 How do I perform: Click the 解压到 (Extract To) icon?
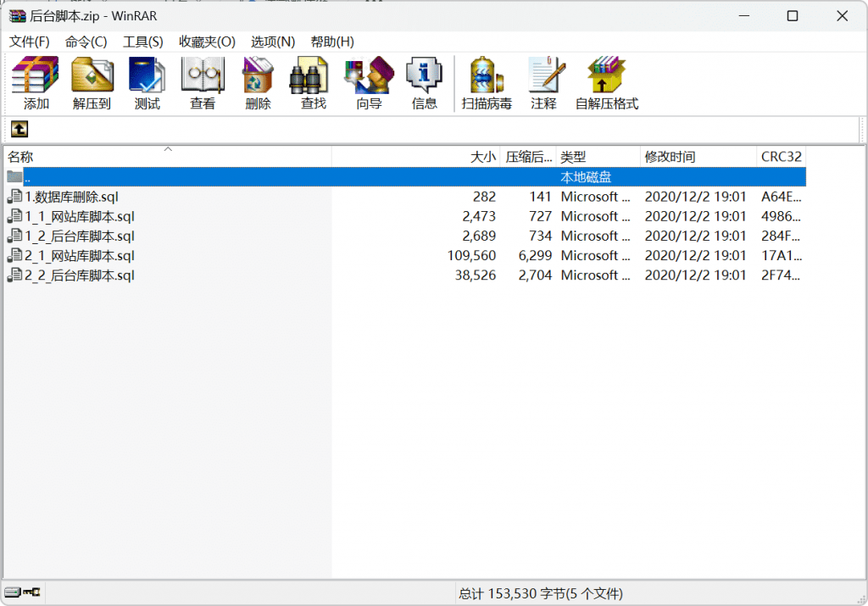coord(92,83)
